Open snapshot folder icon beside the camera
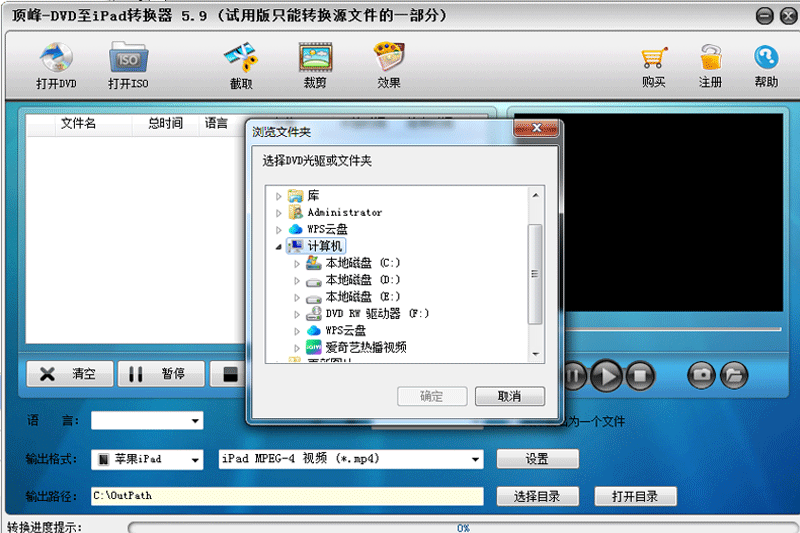This screenshot has height=533, width=800. (734, 375)
